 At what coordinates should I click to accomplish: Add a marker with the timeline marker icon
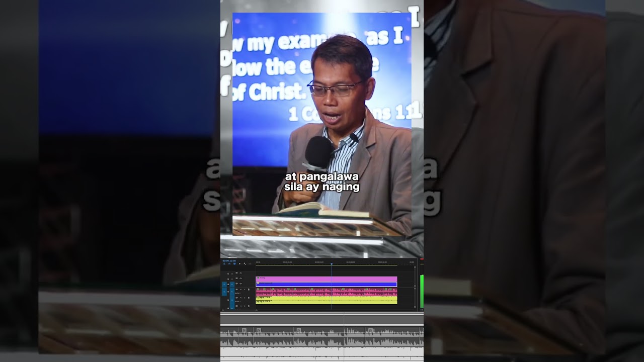click(239, 263)
